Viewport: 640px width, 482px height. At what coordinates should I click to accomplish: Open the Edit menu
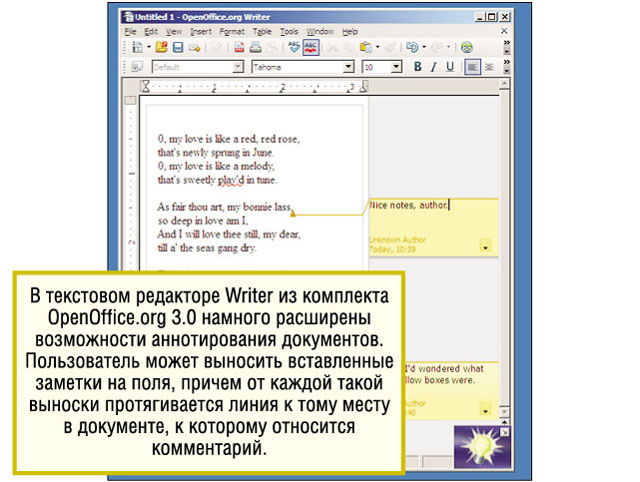pos(151,32)
